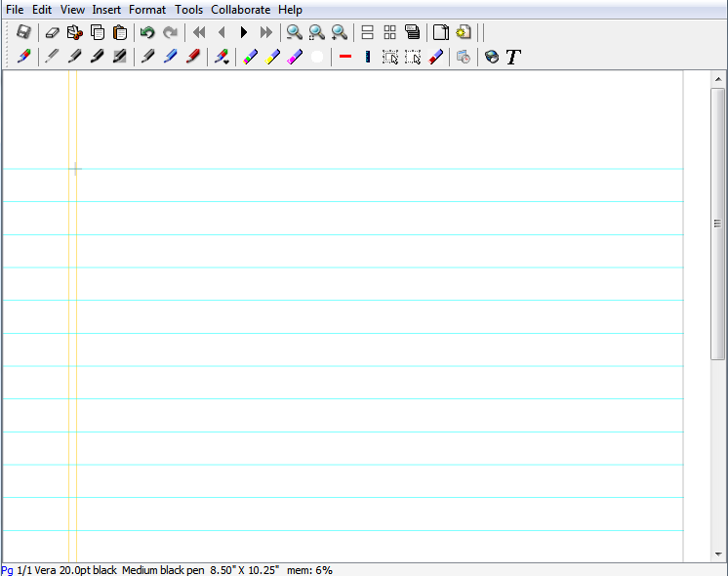Open the Tools menu
Screen dimensions: 728x576
[x=188, y=10]
